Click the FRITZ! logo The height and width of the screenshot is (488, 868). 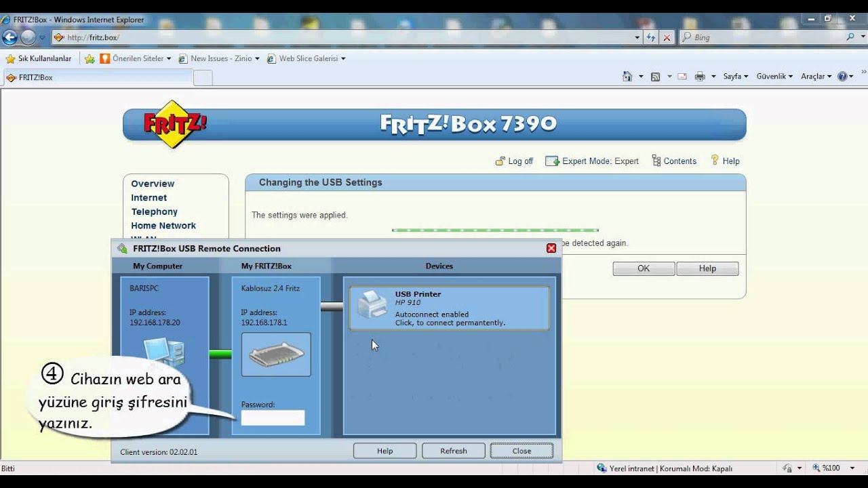pos(175,124)
